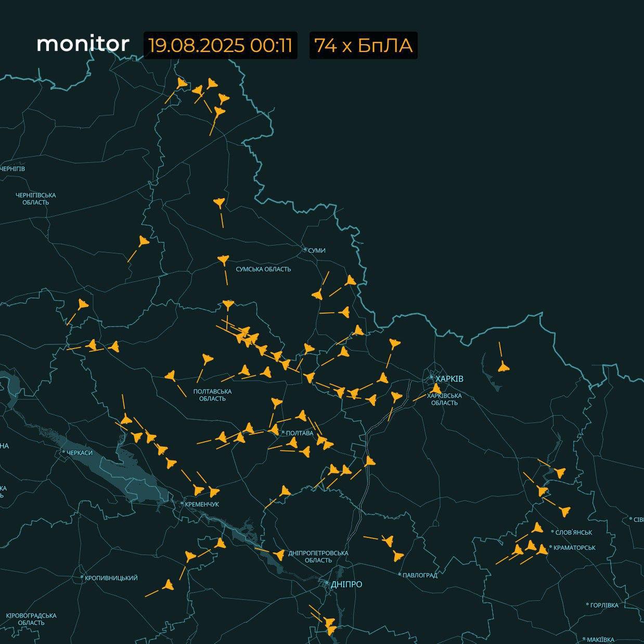Select the Суми city marker

click(x=305, y=250)
